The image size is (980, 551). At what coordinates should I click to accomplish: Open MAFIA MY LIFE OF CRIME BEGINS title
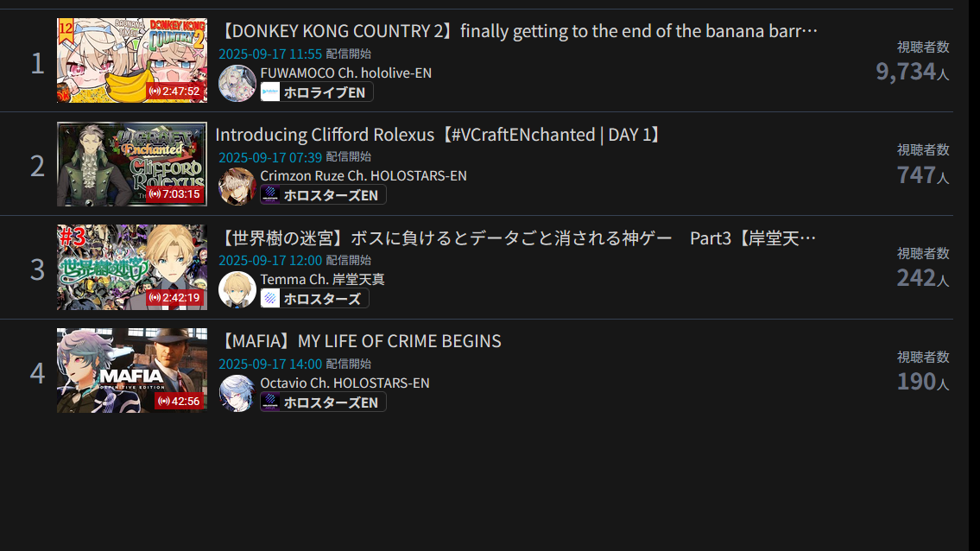pyautogui.click(x=360, y=341)
